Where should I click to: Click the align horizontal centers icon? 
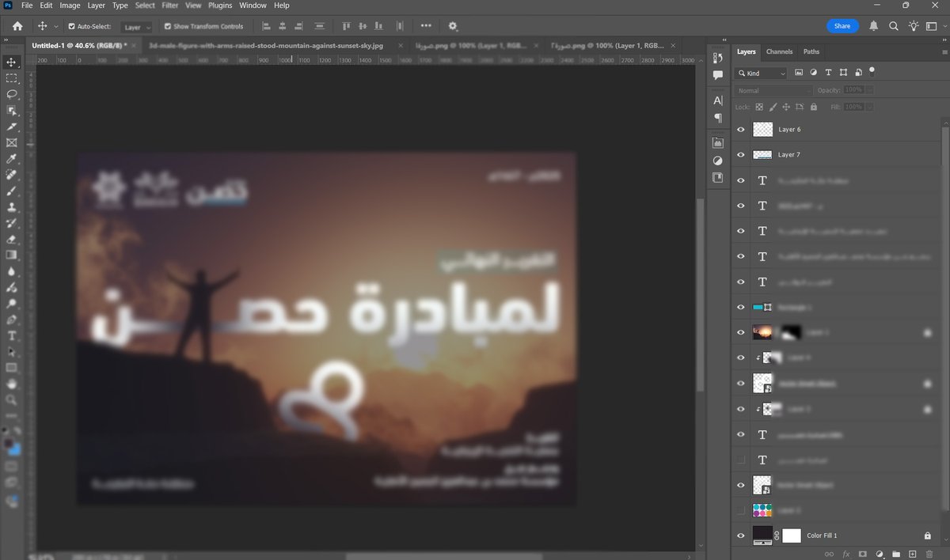tap(282, 26)
